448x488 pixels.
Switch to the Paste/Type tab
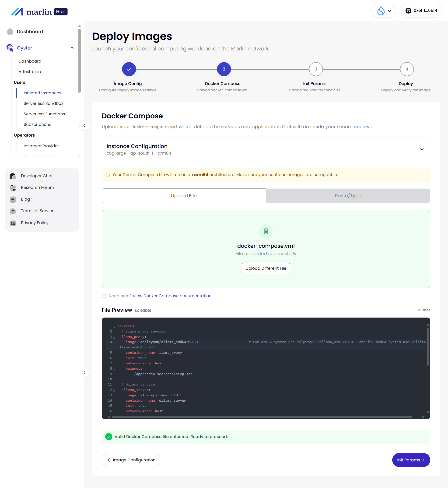tap(348, 196)
